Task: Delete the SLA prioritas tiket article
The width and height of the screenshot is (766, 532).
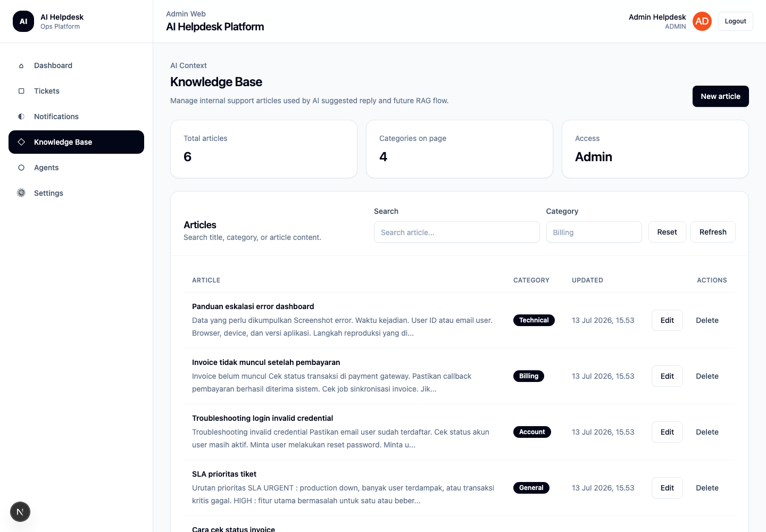Action: click(707, 488)
